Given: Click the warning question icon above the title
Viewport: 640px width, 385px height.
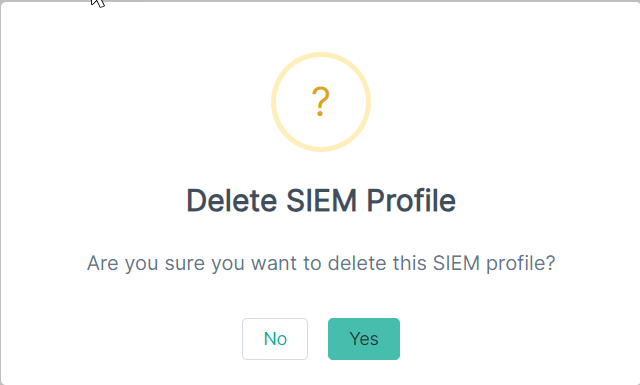Looking at the screenshot, I should (321, 102).
